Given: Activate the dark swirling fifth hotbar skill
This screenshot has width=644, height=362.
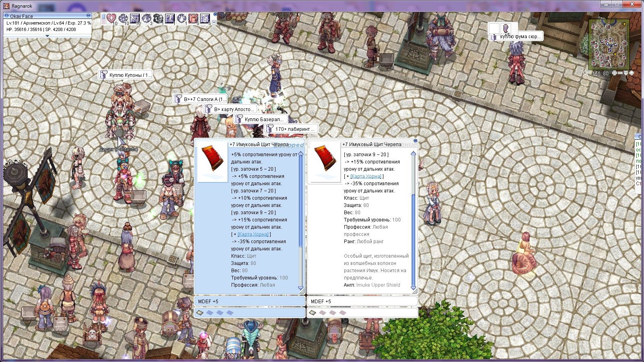Looking at the screenshot, I should (158, 18).
